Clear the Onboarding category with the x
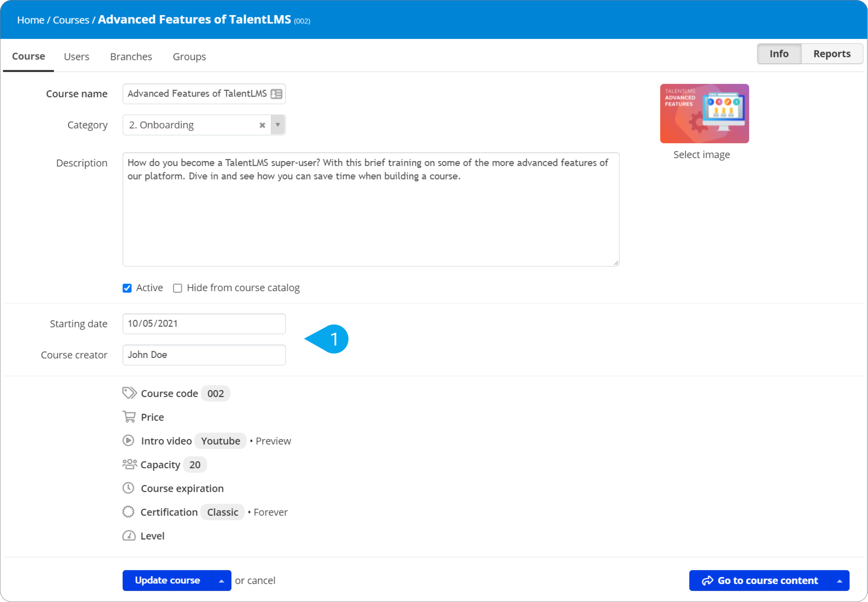The image size is (868, 602). (x=262, y=125)
